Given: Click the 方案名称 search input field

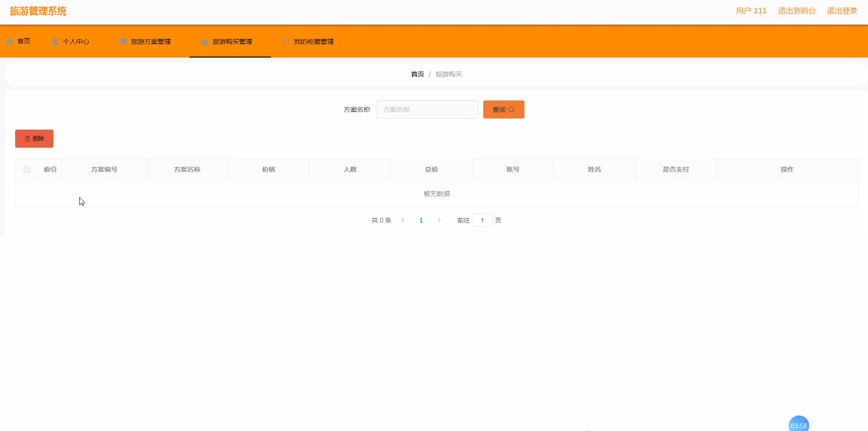Looking at the screenshot, I should coord(427,110).
